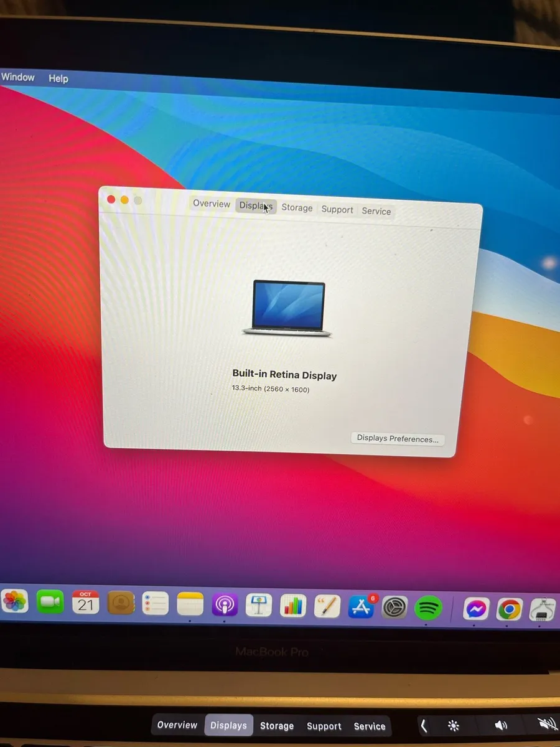Switch to the Storage tab

[x=297, y=207]
